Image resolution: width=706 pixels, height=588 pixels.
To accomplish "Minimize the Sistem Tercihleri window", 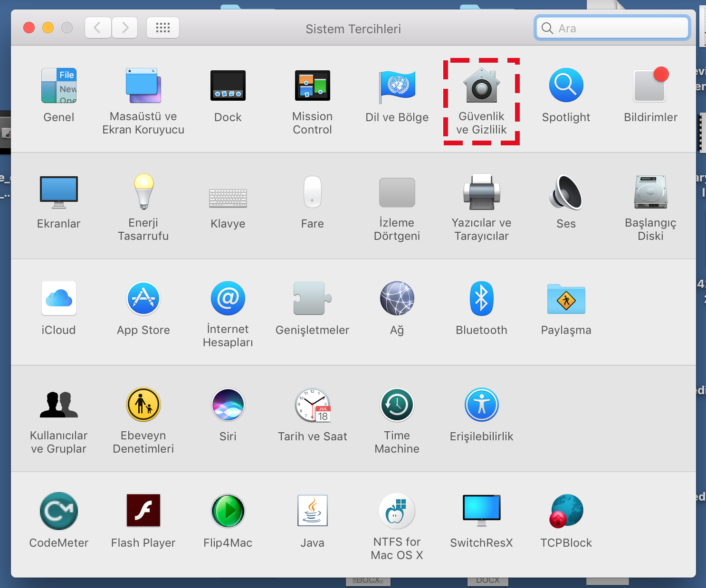I will click(x=48, y=28).
